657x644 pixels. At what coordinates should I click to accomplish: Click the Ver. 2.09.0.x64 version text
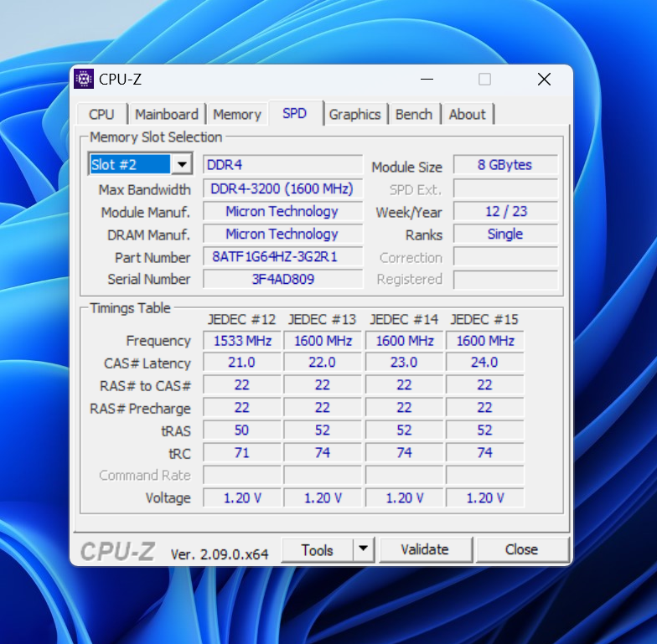(220, 554)
